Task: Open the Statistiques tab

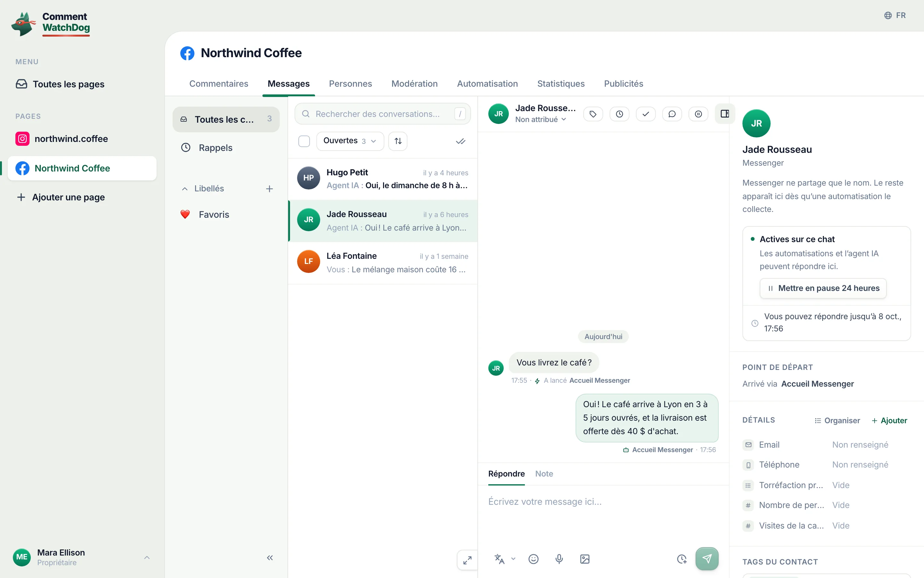Action: point(561,84)
